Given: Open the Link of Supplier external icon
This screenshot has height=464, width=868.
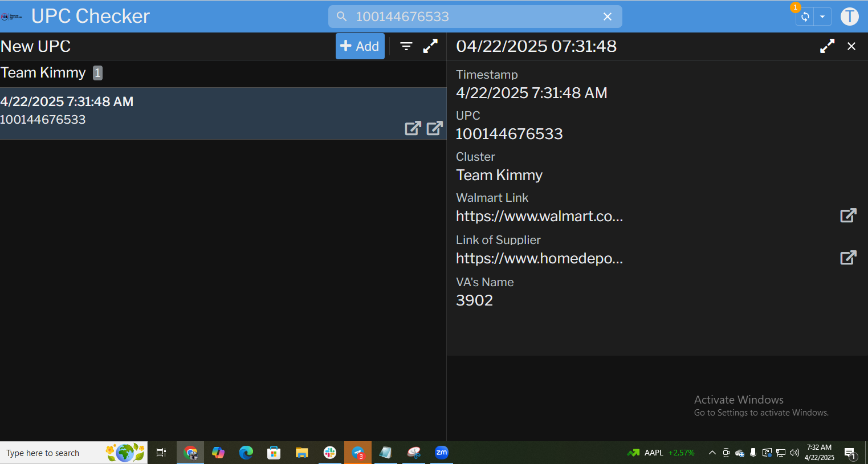Looking at the screenshot, I should pos(848,258).
